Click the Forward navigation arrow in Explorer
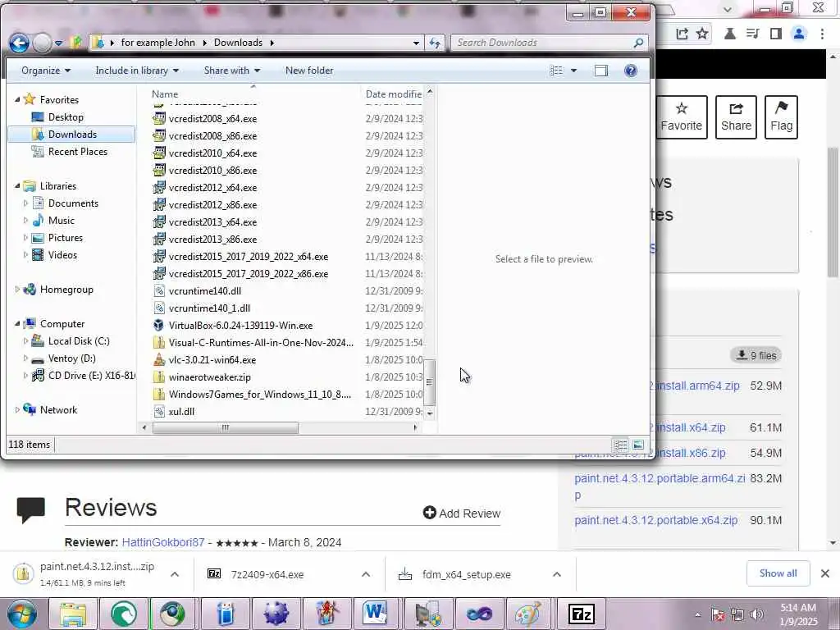 click(43, 43)
